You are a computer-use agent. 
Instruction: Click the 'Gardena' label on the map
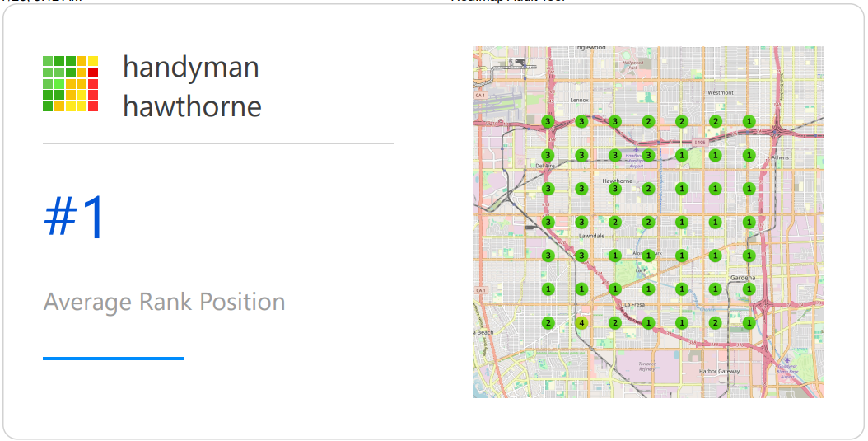pos(743,278)
